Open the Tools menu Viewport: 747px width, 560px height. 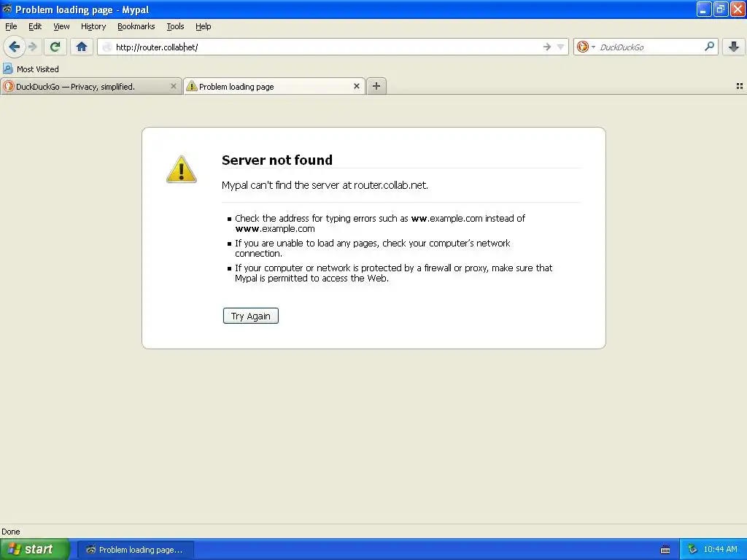point(175,26)
